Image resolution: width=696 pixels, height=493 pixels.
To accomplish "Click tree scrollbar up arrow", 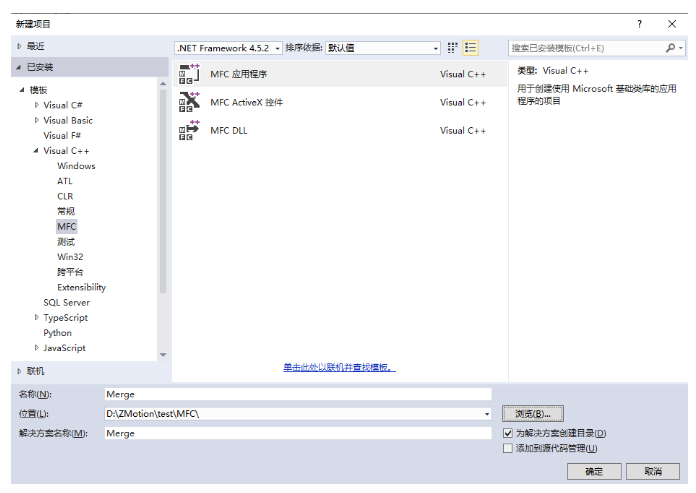I will (163, 84).
